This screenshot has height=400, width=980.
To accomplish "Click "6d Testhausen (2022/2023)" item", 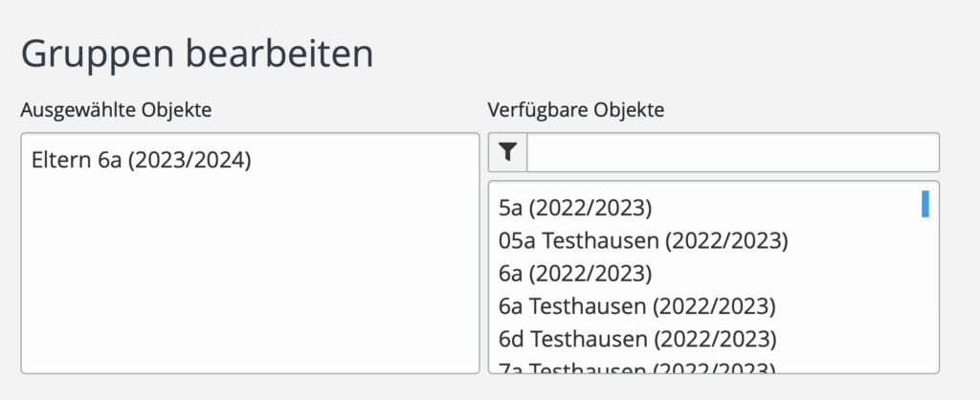I will coord(637,339).
